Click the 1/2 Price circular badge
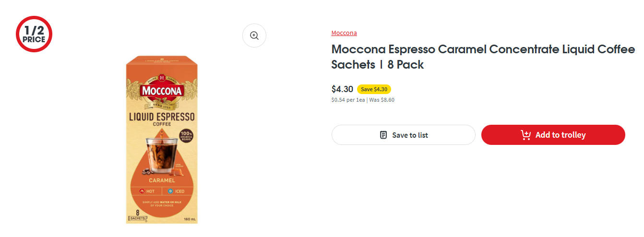 (34, 34)
